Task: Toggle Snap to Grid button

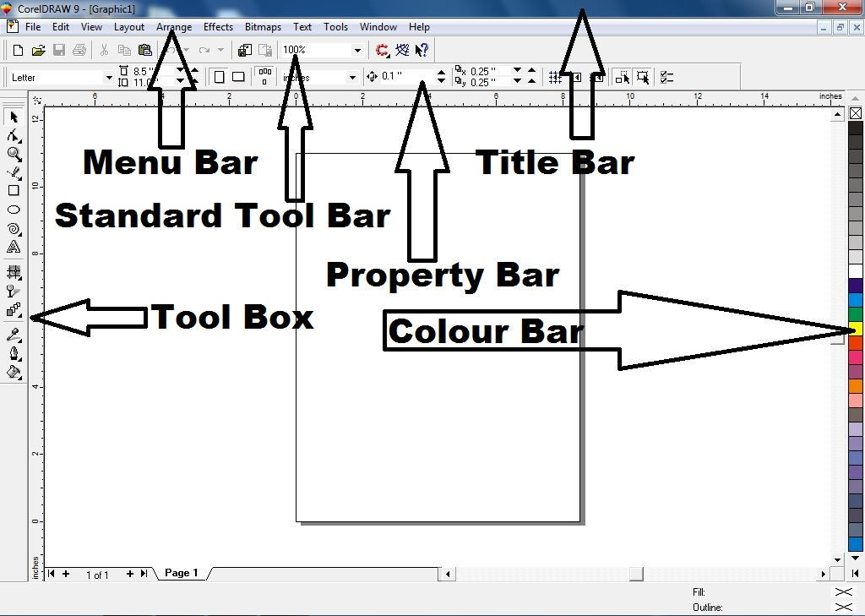Action: point(555,77)
